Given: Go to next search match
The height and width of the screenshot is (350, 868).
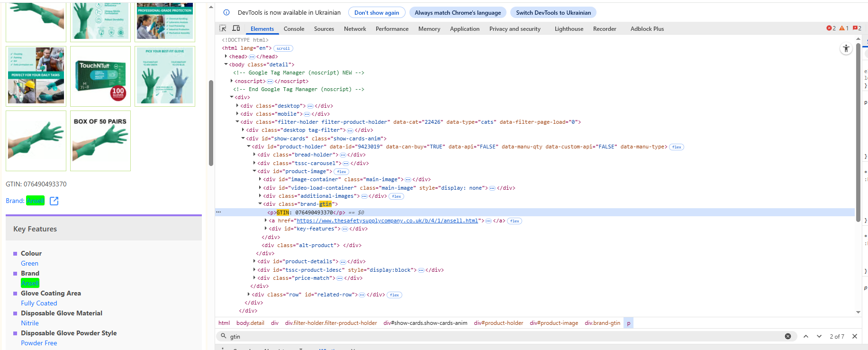Looking at the screenshot, I should pyautogui.click(x=819, y=336).
